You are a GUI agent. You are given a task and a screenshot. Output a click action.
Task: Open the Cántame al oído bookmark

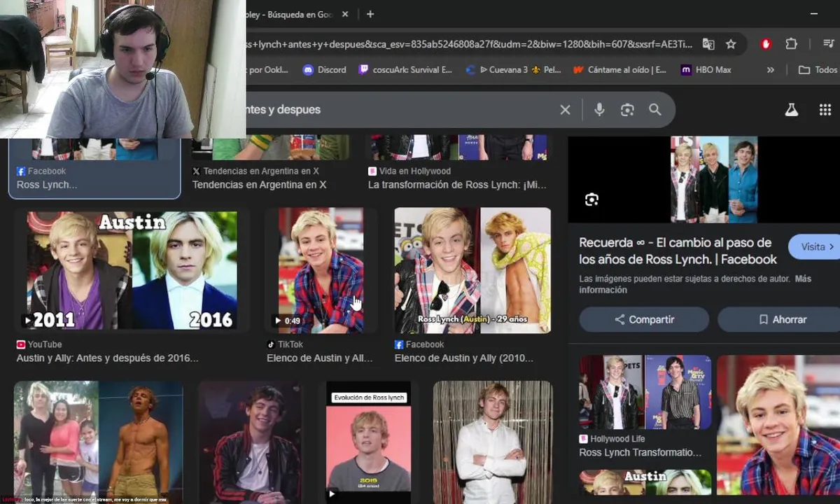point(619,69)
